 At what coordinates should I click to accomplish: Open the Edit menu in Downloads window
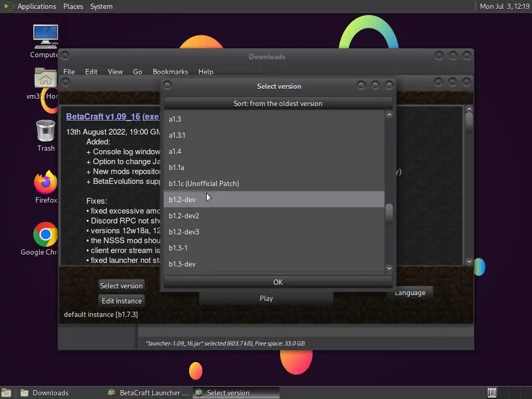point(91,72)
